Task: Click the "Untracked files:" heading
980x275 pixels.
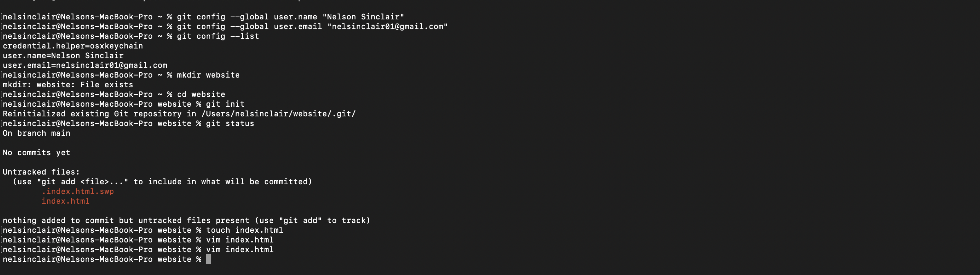Action: tap(41, 172)
